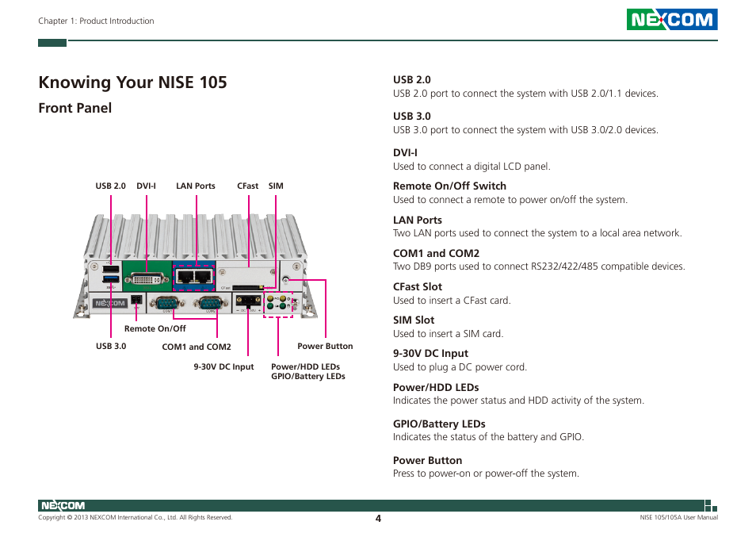
Task: Click the 'Remote On/Off' diagram label
Action: click(x=155, y=329)
